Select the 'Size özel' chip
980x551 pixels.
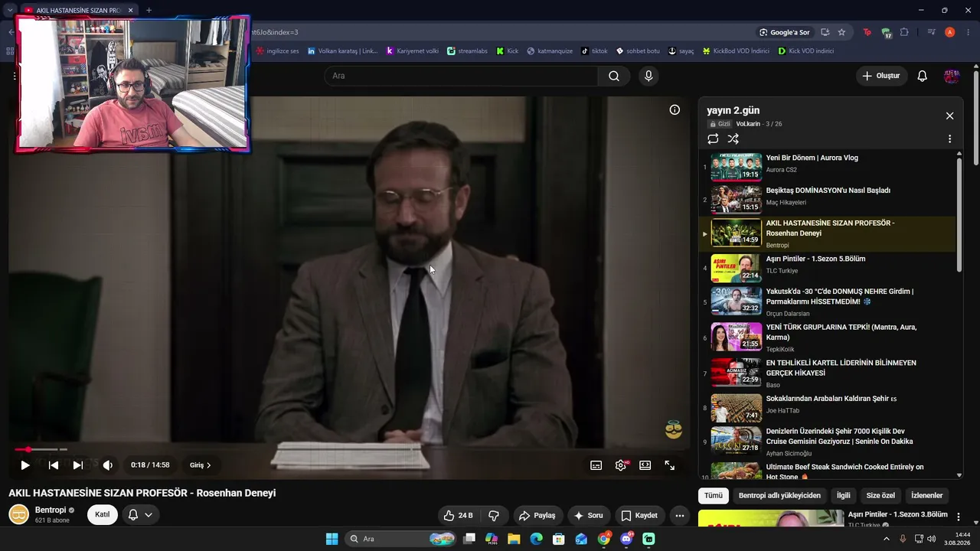click(880, 495)
